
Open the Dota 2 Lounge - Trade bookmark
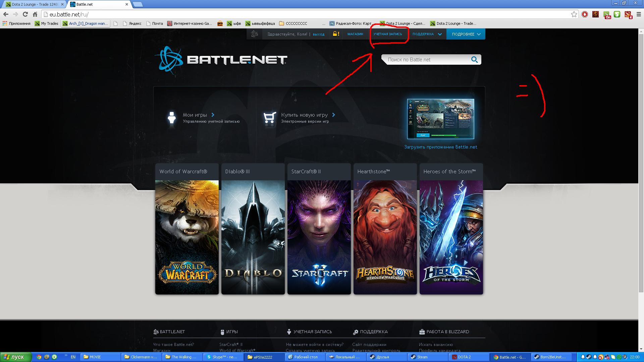pyautogui.click(x=453, y=23)
